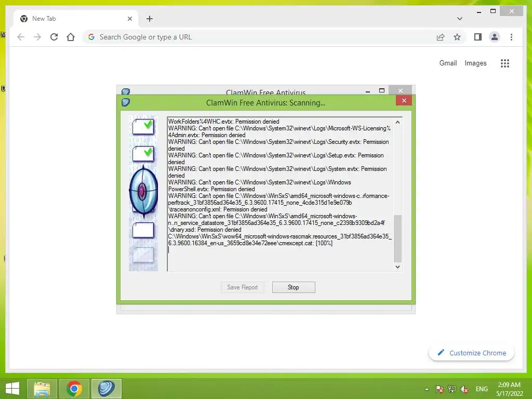The width and height of the screenshot is (532, 399).
Task: Open muted volume tray icon
Action: [464, 389]
